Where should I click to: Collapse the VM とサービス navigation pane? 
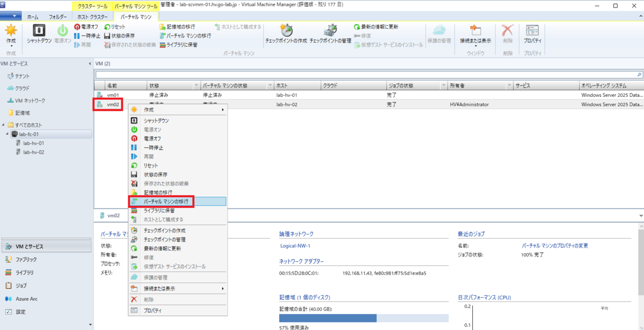[89, 63]
